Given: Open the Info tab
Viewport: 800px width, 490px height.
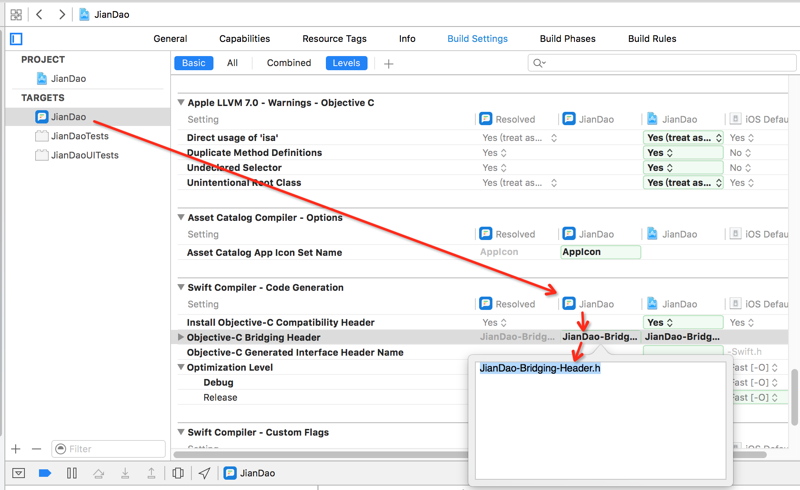Looking at the screenshot, I should [x=407, y=39].
